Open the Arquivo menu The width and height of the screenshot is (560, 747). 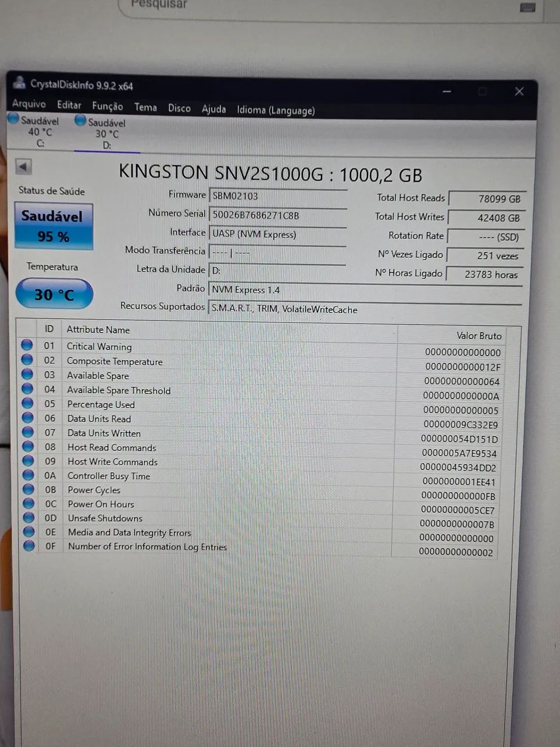[29, 104]
